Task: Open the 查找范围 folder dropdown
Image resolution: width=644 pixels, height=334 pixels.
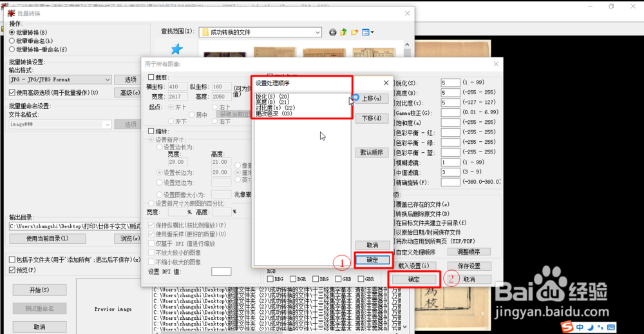Action: pyautogui.click(x=260, y=32)
